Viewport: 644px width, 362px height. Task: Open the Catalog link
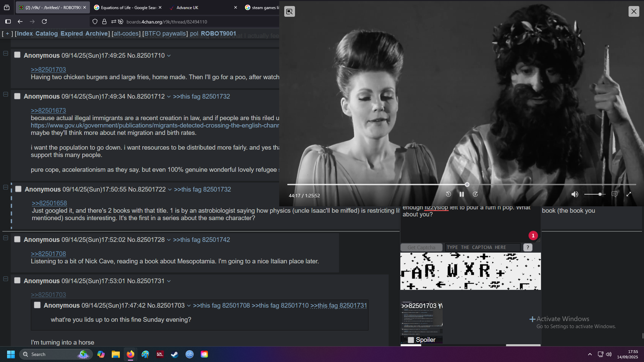point(47,34)
